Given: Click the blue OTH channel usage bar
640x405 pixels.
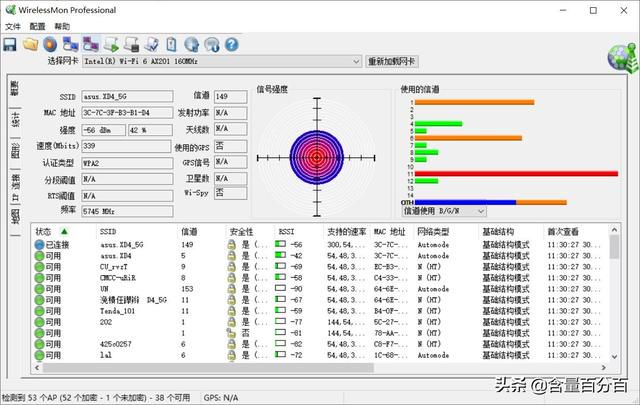Looking at the screenshot, I should [465, 202].
